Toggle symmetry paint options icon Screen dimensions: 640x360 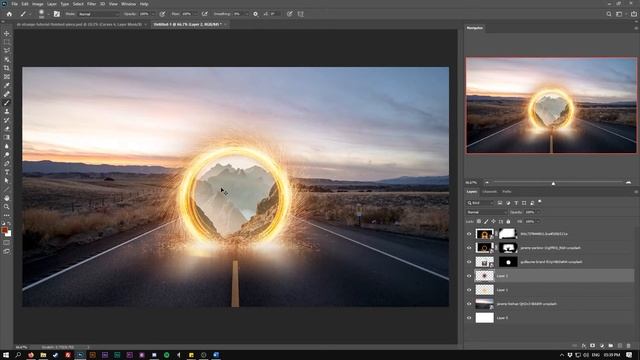(301, 14)
